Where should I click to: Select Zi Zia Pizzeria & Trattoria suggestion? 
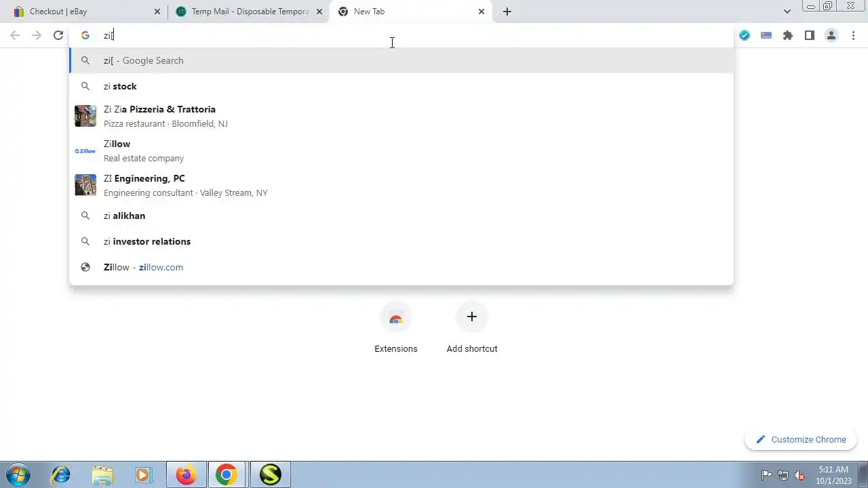coord(401,116)
